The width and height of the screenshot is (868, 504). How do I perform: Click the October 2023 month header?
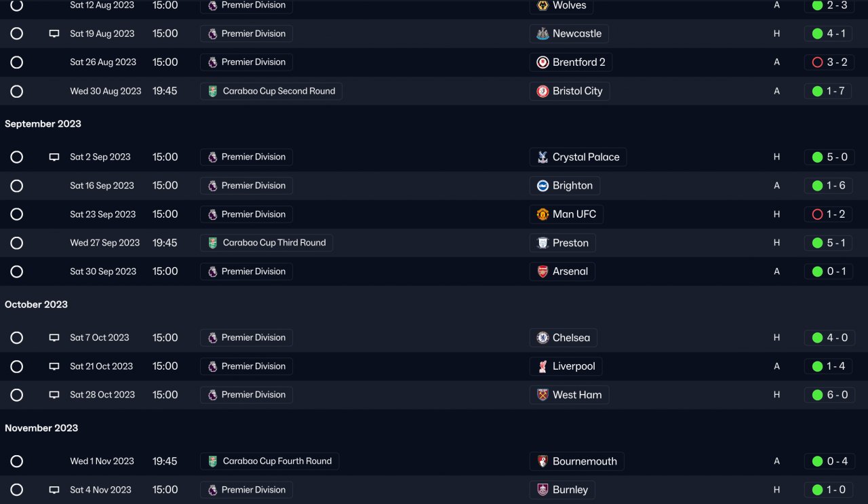click(x=36, y=305)
